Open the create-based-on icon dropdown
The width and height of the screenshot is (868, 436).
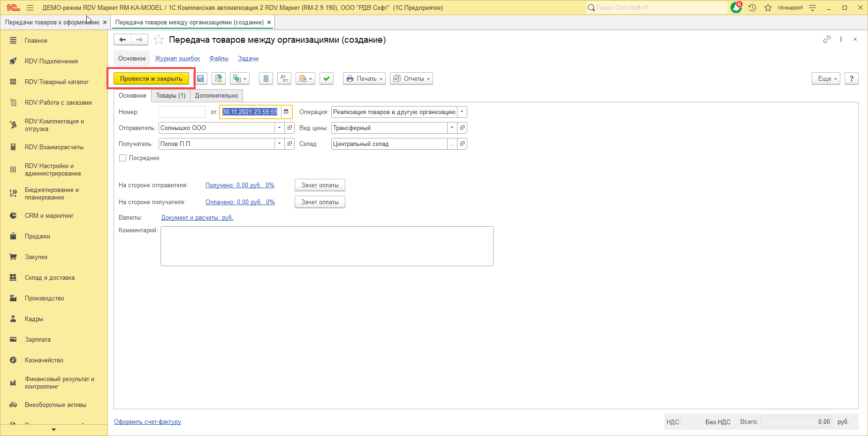tap(239, 79)
